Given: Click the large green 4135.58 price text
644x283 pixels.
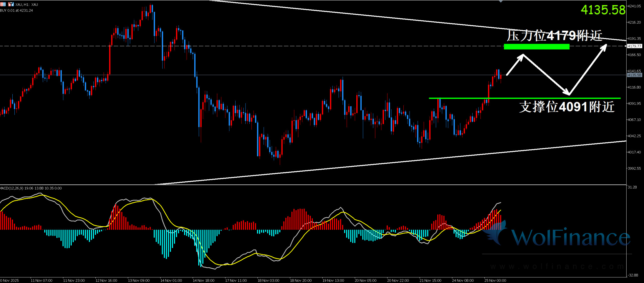Looking at the screenshot, I should pos(603,10).
